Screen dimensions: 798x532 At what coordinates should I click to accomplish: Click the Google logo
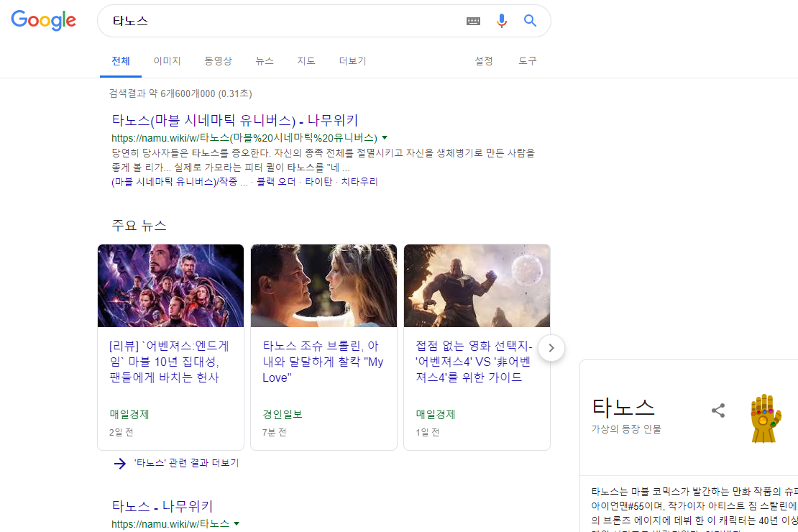click(x=43, y=21)
